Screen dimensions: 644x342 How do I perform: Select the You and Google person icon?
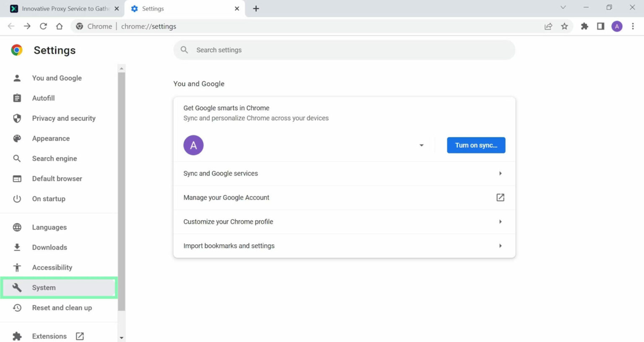click(x=17, y=78)
